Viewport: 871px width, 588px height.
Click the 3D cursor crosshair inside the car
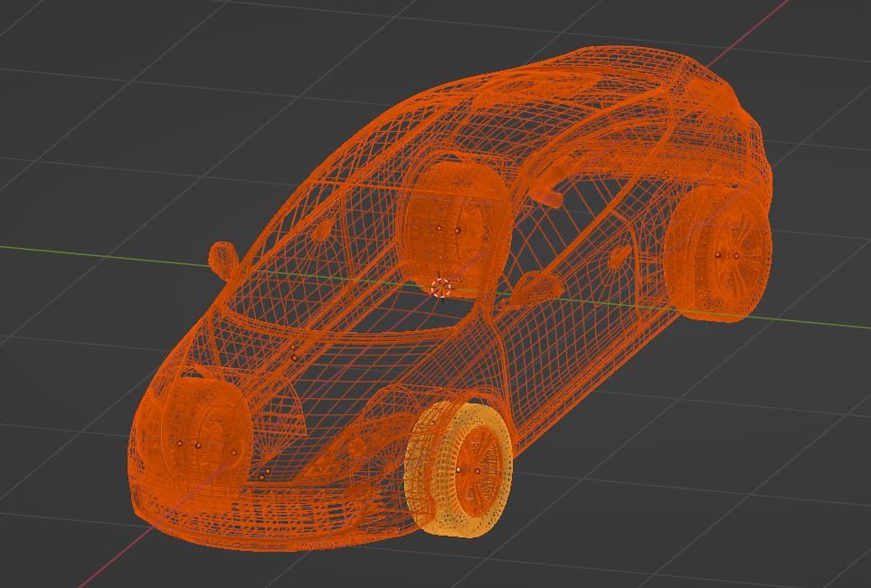[x=441, y=288]
